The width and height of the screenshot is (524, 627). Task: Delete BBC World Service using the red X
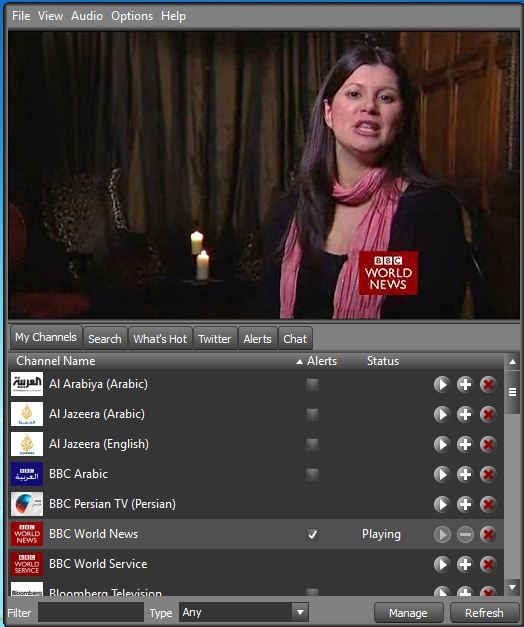[488, 565]
